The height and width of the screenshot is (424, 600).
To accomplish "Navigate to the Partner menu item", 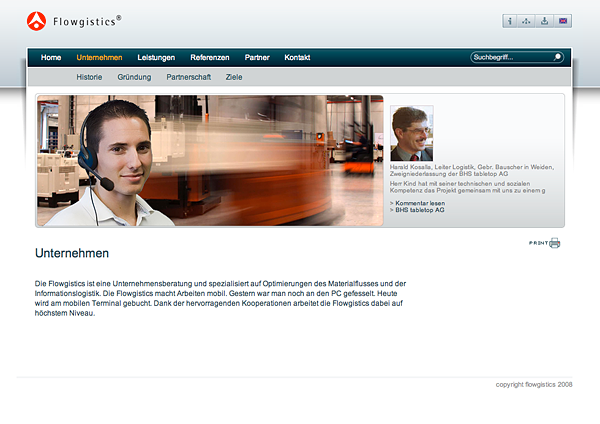I will point(257,58).
